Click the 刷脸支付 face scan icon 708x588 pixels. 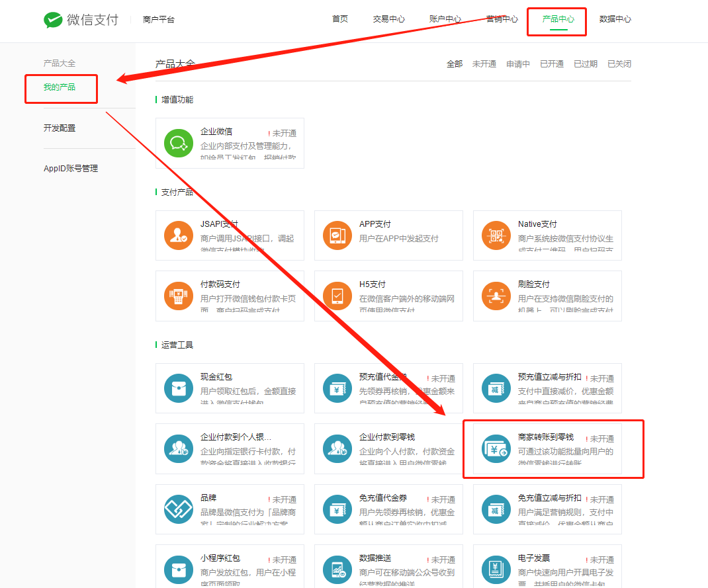tap(496, 296)
